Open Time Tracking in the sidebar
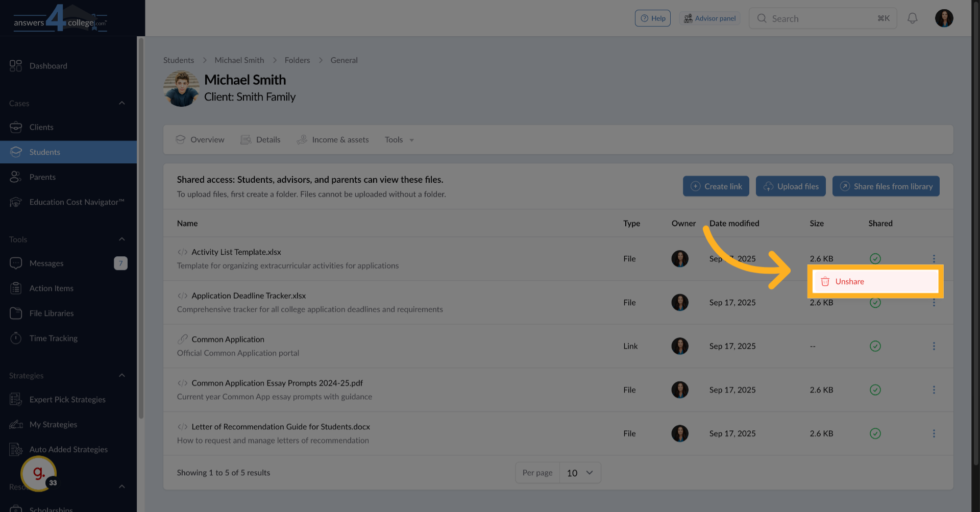The width and height of the screenshot is (980, 512). click(53, 338)
